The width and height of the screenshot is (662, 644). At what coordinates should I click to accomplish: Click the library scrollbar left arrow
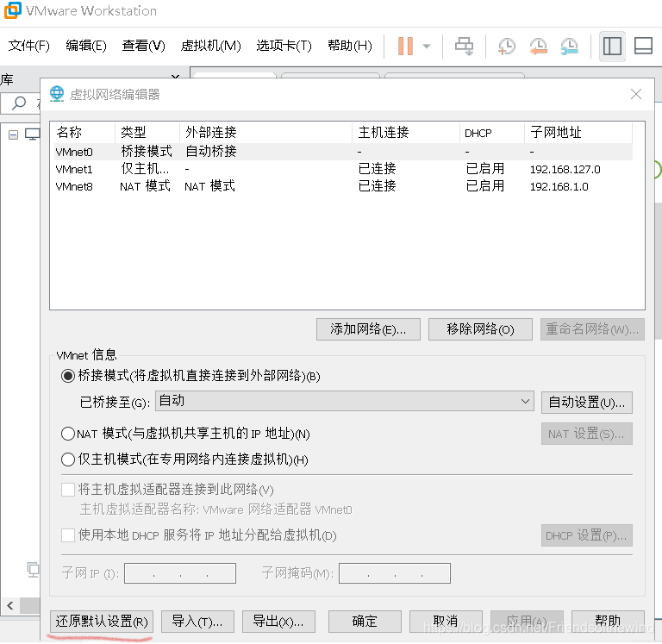10,605
